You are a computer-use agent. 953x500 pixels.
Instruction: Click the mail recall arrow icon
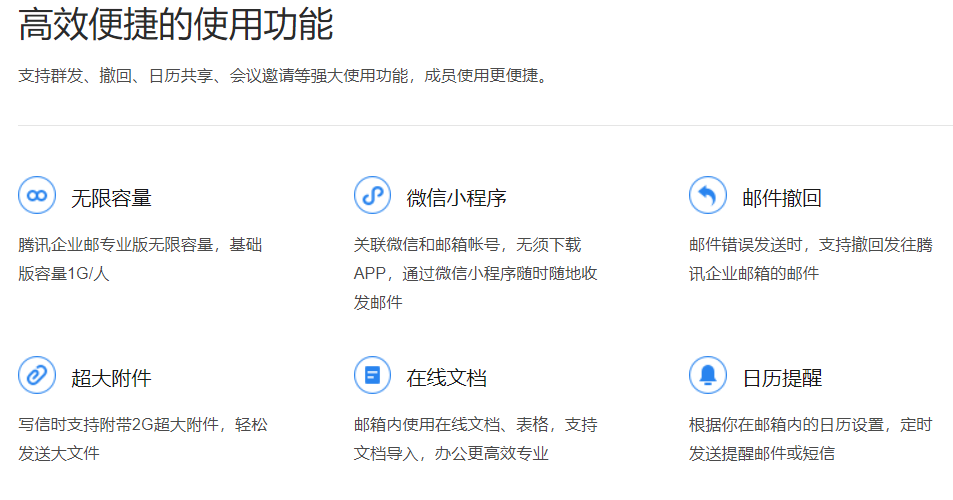click(708, 195)
